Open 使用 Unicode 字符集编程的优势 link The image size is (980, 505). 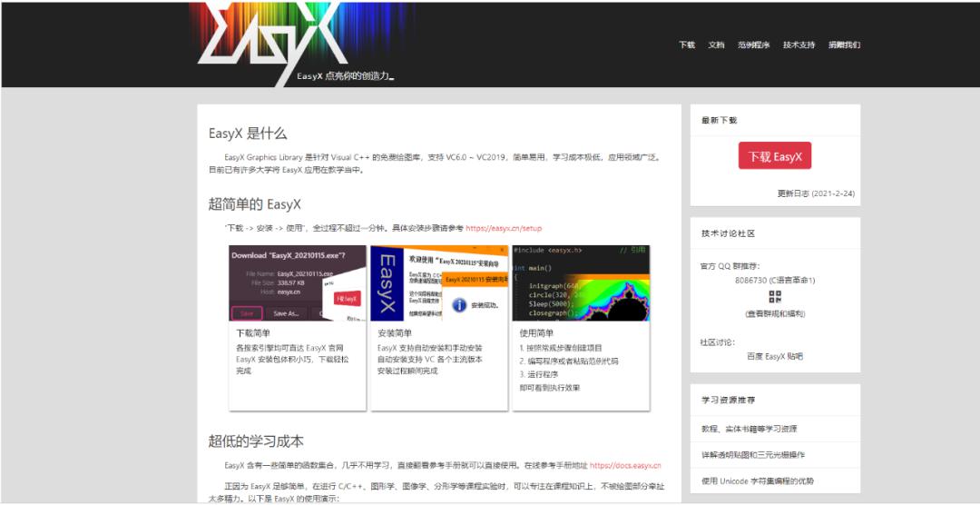pos(758,481)
